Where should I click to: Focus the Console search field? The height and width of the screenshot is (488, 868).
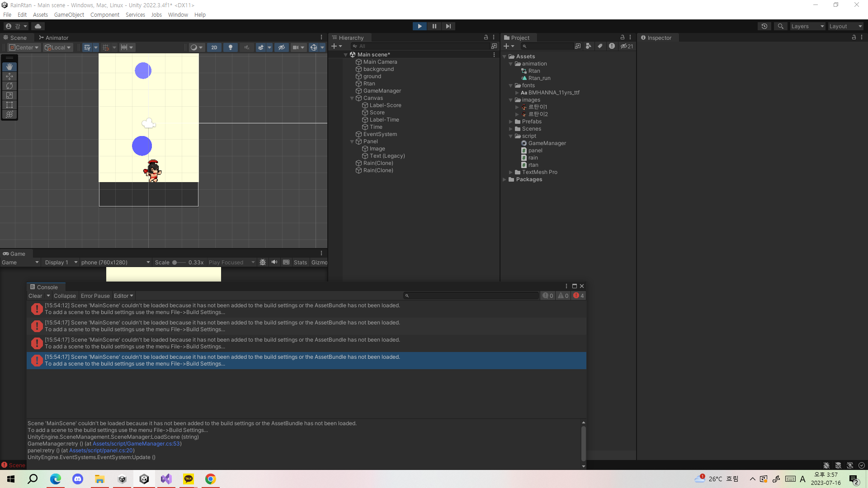[471, 296]
